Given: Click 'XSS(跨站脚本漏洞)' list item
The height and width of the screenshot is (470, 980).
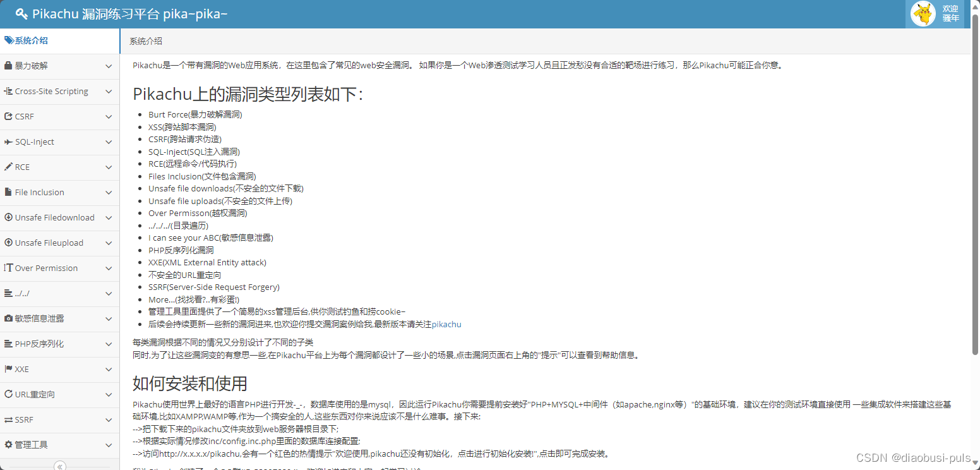Looking at the screenshot, I should pos(182,127).
